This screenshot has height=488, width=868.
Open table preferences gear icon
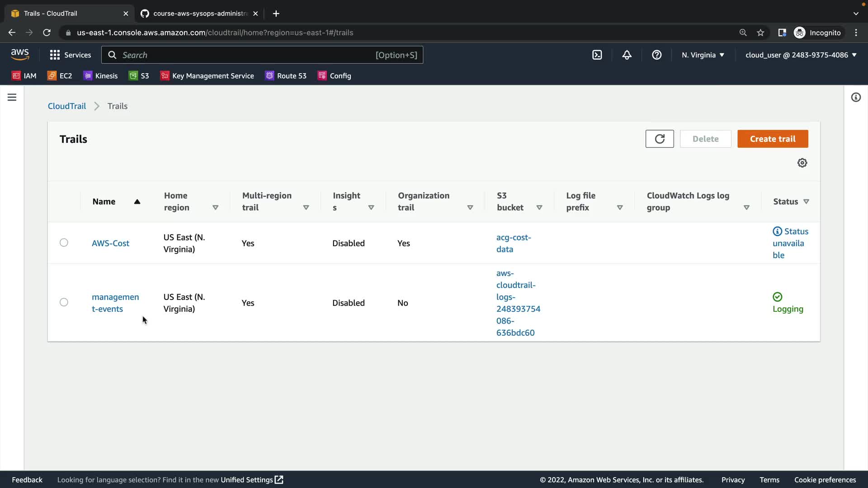click(802, 163)
